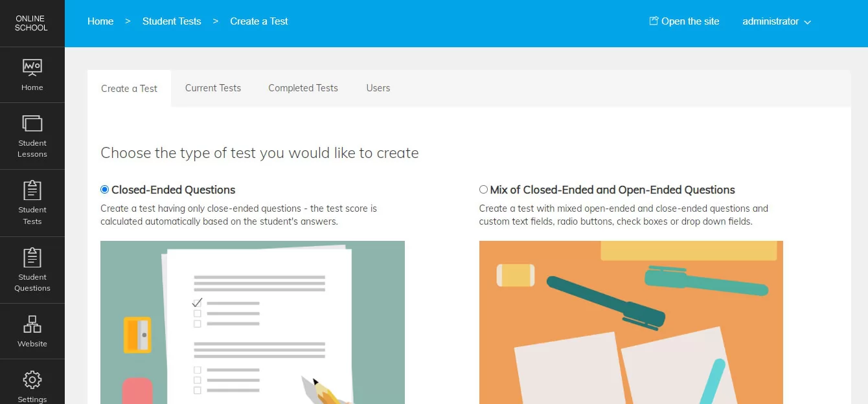Click the Student Tests clipboard icon
868x404 pixels.
click(x=32, y=190)
